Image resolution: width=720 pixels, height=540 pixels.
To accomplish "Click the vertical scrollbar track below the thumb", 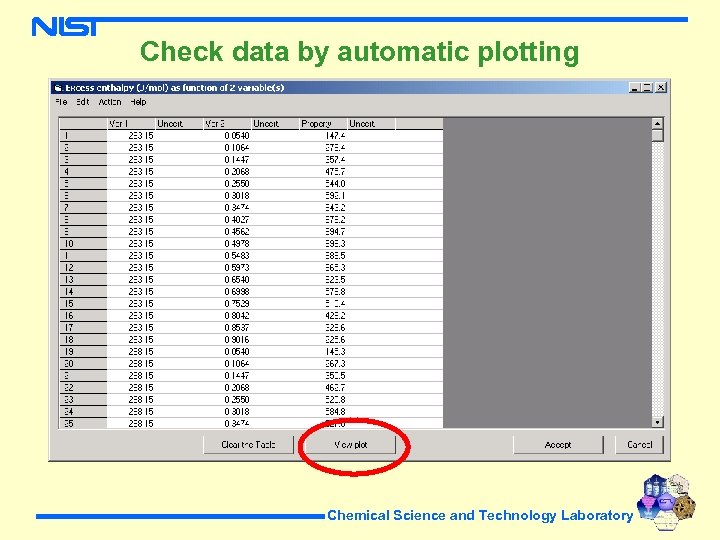I will point(658,279).
